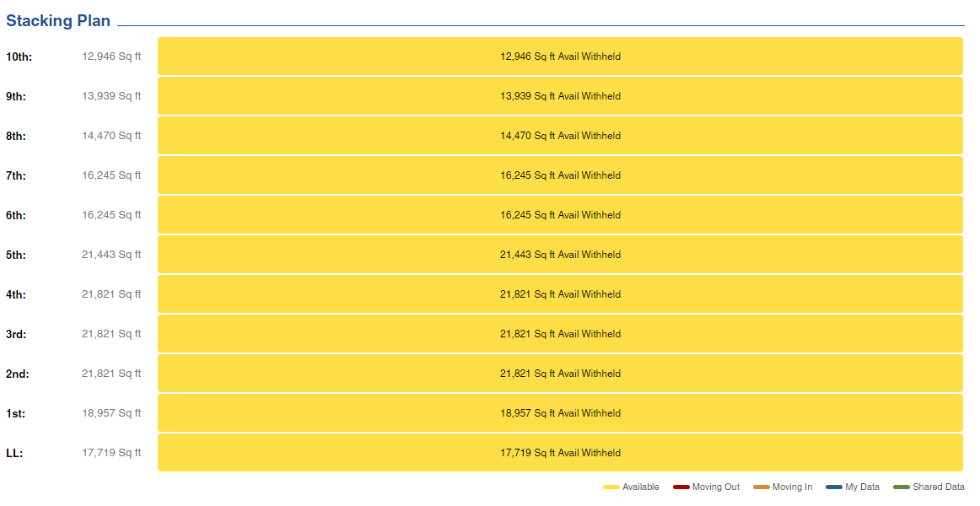Select the 1st floor 18,957 Sq ft bar

(x=560, y=413)
